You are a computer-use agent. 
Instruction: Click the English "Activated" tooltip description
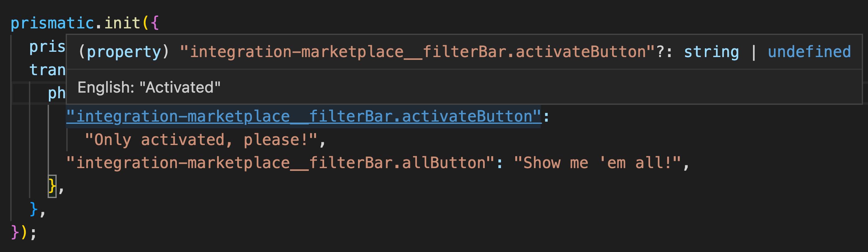149,87
